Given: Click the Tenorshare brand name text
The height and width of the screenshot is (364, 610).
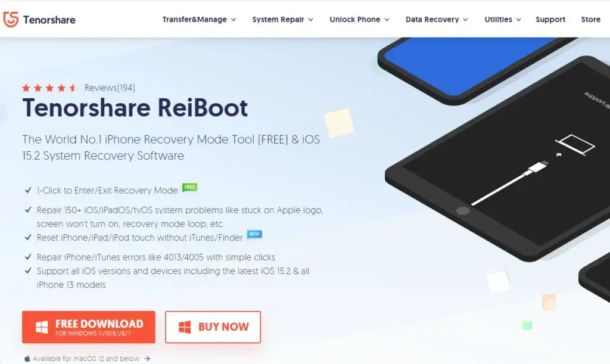Looking at the screenshot, I should pos(49,20).
